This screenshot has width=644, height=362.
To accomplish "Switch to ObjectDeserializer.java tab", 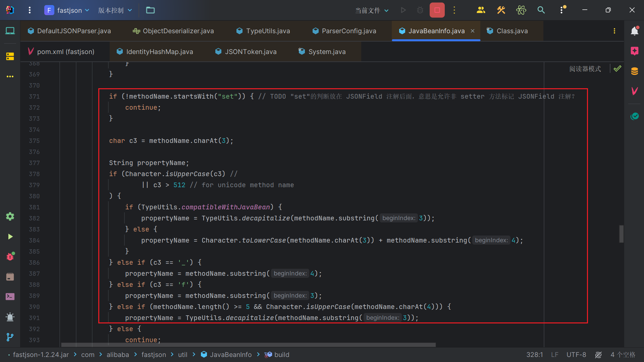I will point(173,31).
